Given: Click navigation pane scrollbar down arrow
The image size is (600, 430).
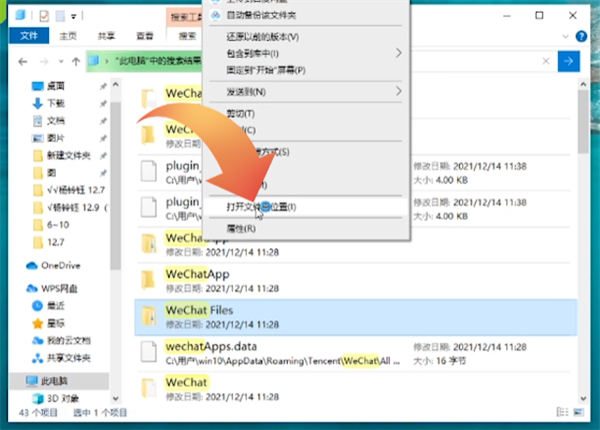Looking at the screenshot, I should click(x=116, y=399).
